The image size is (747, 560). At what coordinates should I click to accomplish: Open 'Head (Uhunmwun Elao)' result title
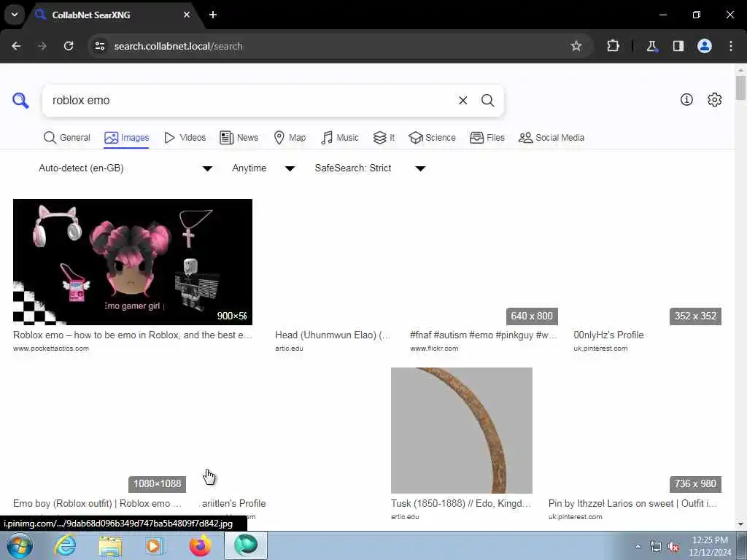click(x=333, y=335)
